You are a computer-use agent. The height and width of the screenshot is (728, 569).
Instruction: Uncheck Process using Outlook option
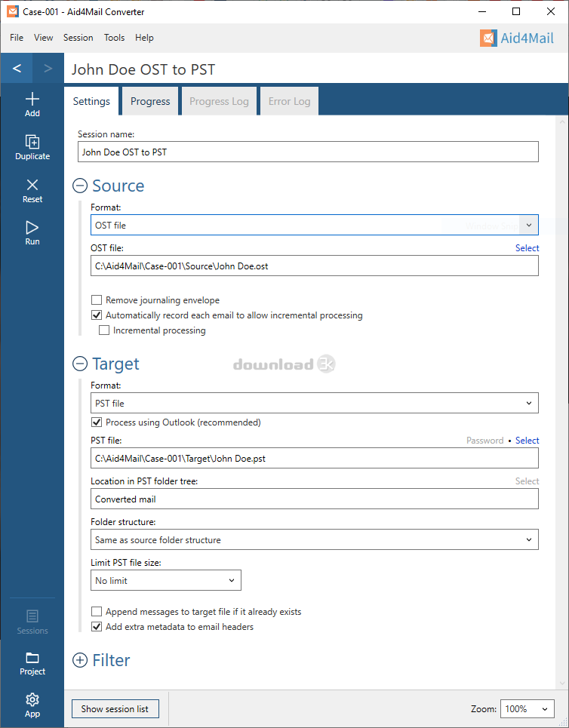point(97,422)
